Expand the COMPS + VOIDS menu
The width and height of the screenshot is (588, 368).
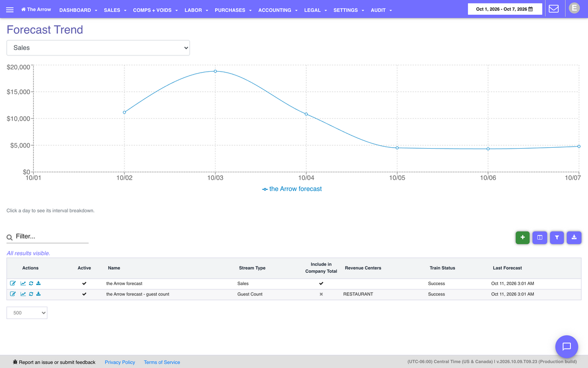point(155,10)
